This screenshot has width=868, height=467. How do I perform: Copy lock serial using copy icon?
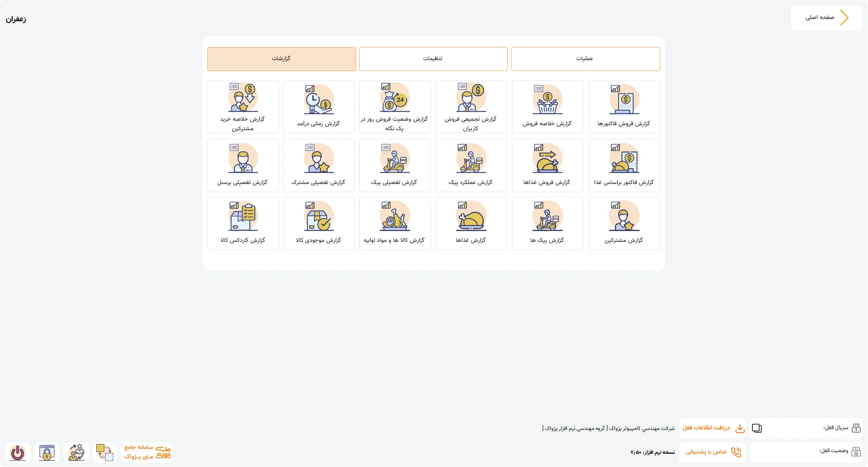(x=757, y=428)
